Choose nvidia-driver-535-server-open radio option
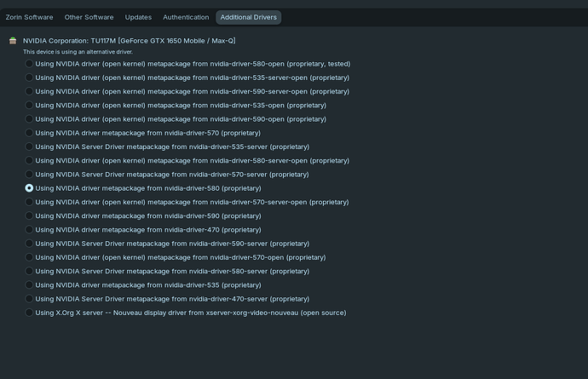Viewport: 588px width, 379px height. 29,78
